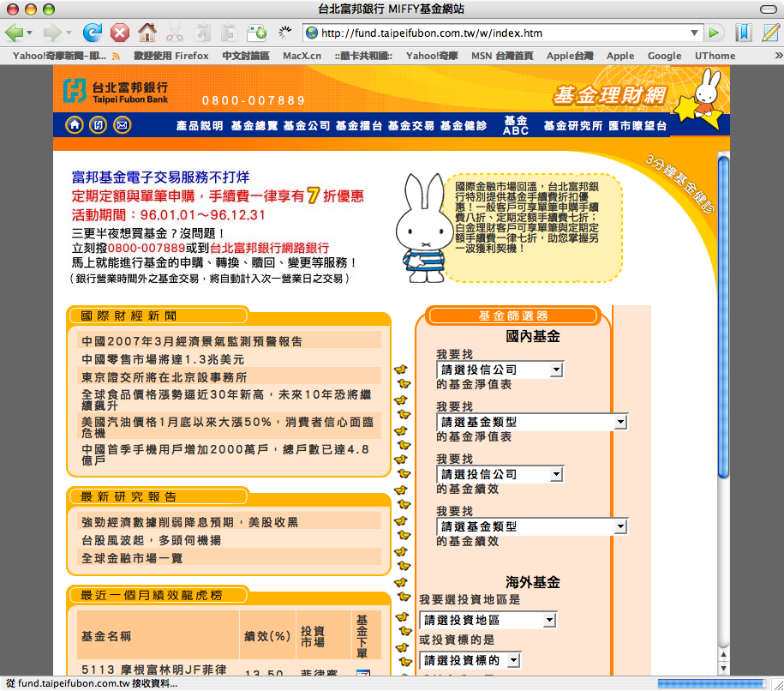The width and height of the screenshot is (784, 691).
Task: Click the RSS feed icon in the bookmarks bar
Action: point(116,57)
